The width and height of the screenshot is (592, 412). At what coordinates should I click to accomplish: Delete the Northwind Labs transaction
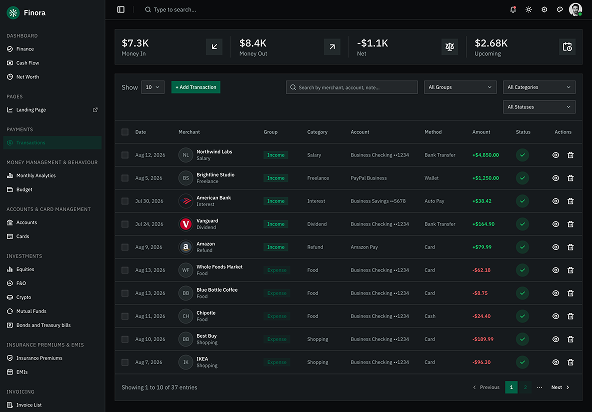pyautogui.click(x=570, y=155)
